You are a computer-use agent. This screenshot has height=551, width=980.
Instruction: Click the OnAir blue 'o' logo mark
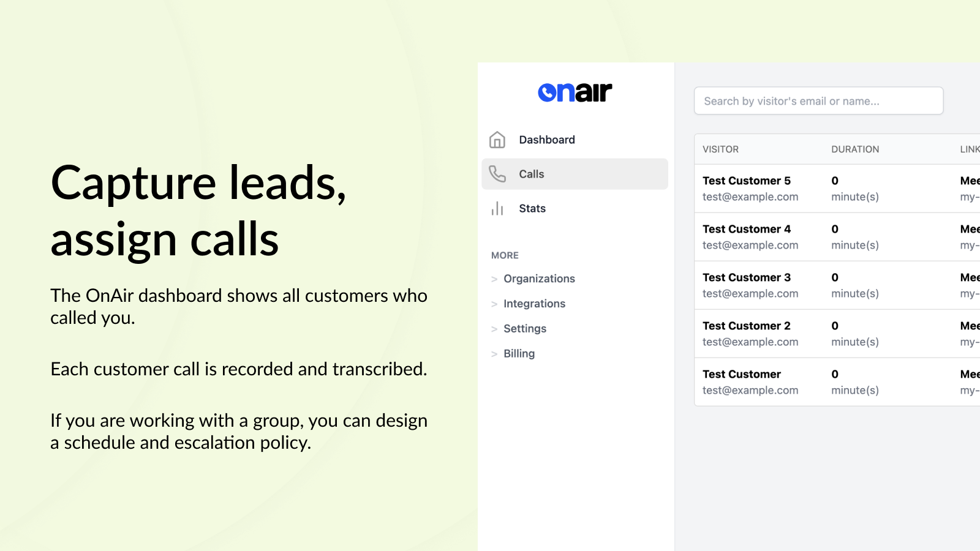coord(548,92)
